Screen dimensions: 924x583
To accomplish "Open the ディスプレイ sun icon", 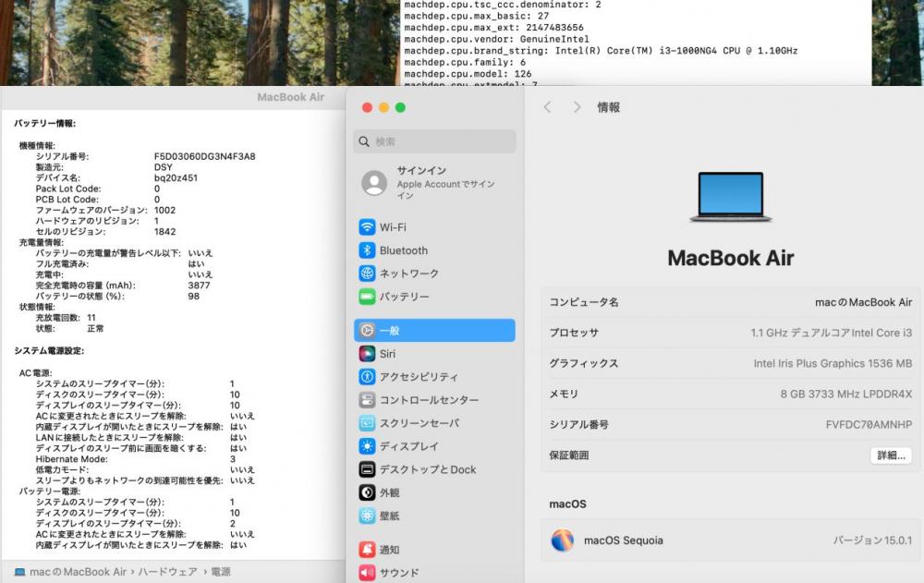I will 367,446.
